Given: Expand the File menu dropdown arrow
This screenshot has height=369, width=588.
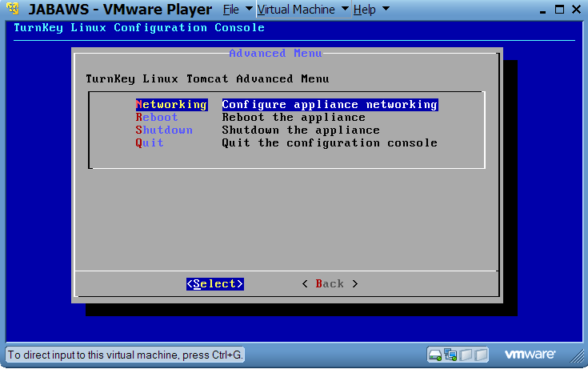Looking at the screenshot, I should (248, 10).
